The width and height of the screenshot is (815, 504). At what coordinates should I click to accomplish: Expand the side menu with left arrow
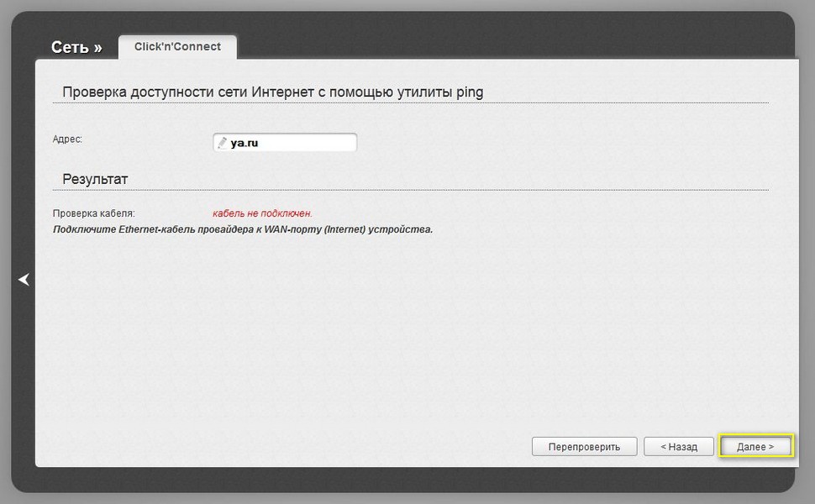pos(24,280)
